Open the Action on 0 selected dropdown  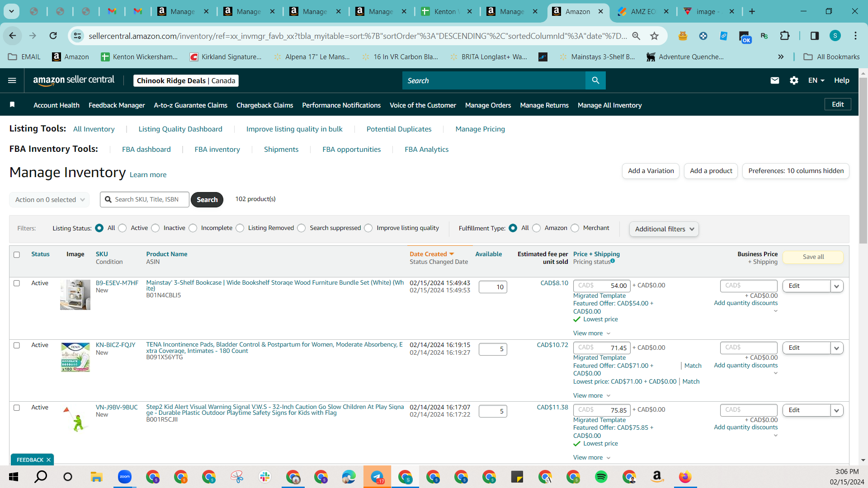point(49,200)
